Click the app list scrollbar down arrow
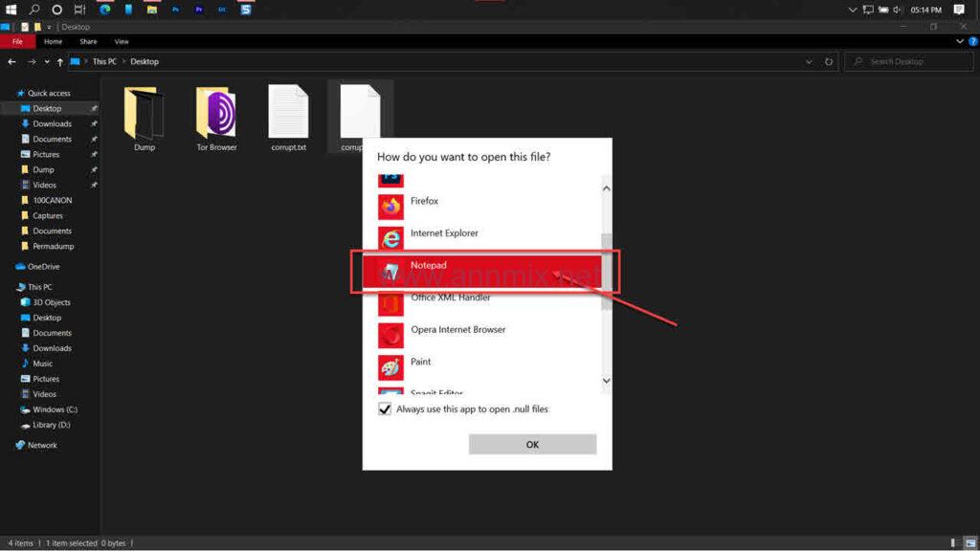This screenshot has width=980, height=551. [x=606, y=382]
